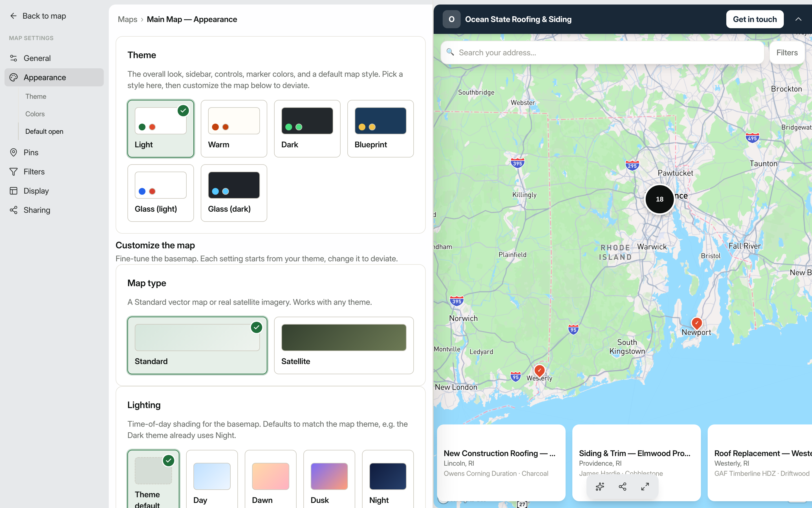The image size is (812, 508).
Task: Collapse the map preview header chevron
Action: pyautogui.click(x=798, y=19)
